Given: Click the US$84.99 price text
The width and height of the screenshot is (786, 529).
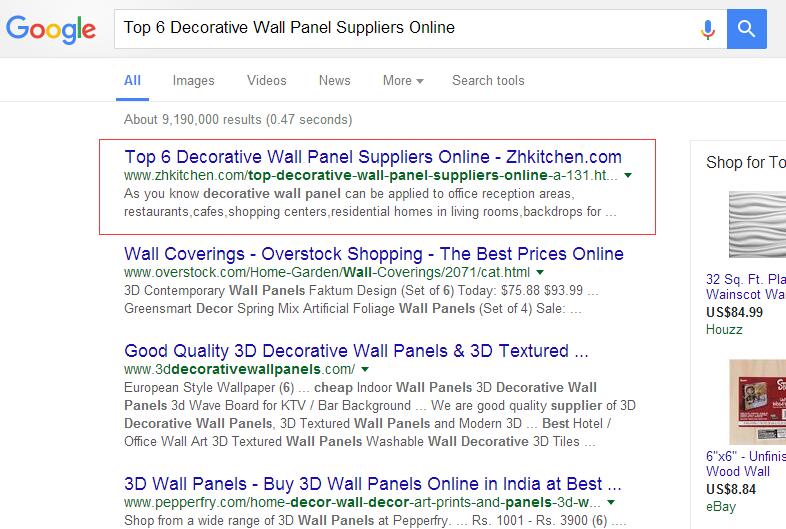Looking at the screenshot, I should (734, 312).
